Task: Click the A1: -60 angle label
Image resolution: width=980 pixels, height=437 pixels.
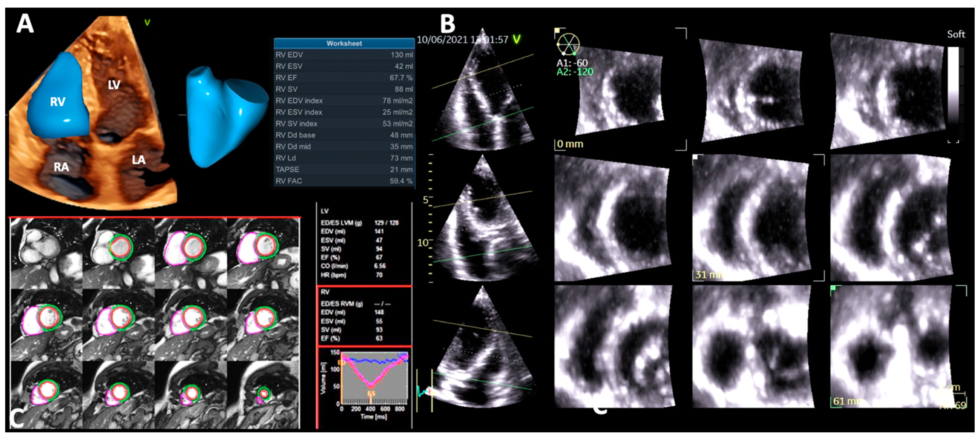Action: pos(572,63)
